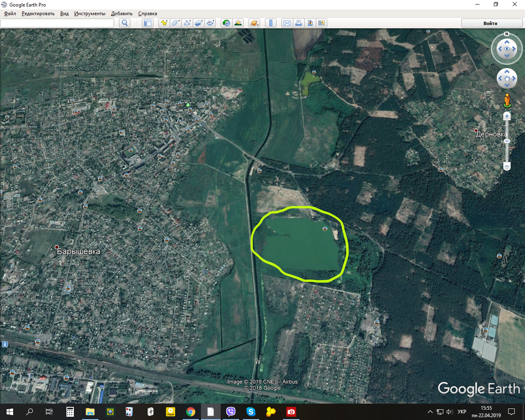Screen dimensions: 525x420
Task: Click View in Google Maps icon
Action: pyautogui.click(x=322, y=23)
